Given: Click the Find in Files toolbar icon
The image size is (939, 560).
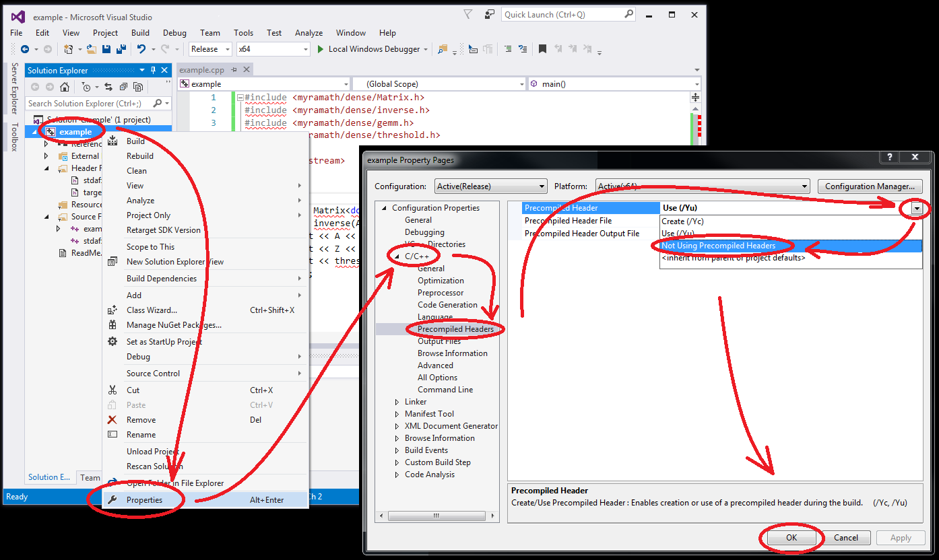Looking at the screenshot, I should [443, 49].
